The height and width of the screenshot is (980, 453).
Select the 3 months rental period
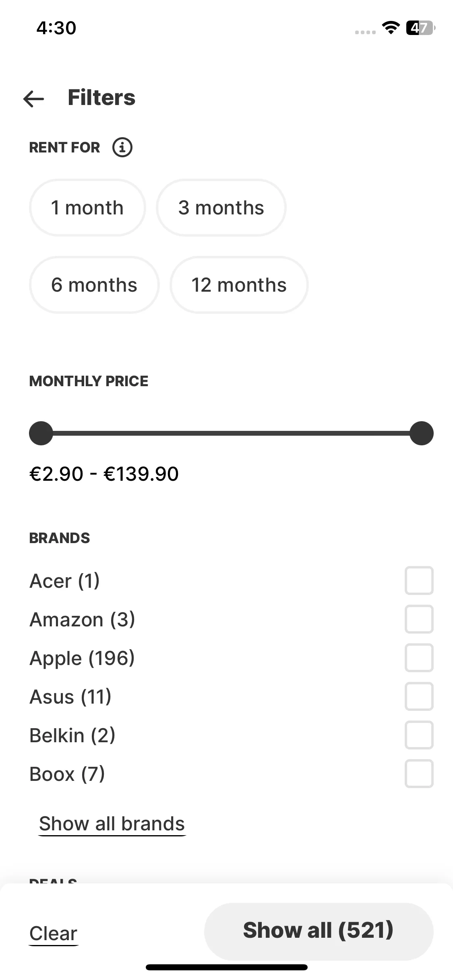click(x=221, y=208)
